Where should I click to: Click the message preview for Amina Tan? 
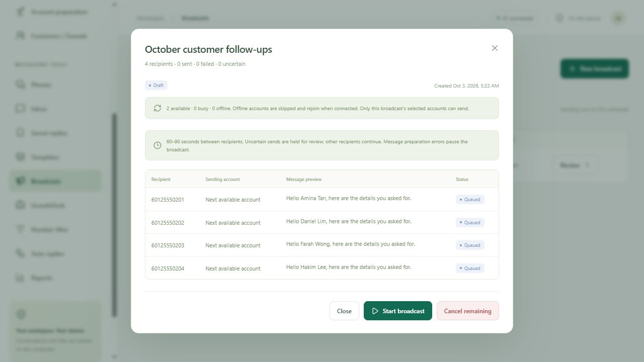(x=349, y=198)
